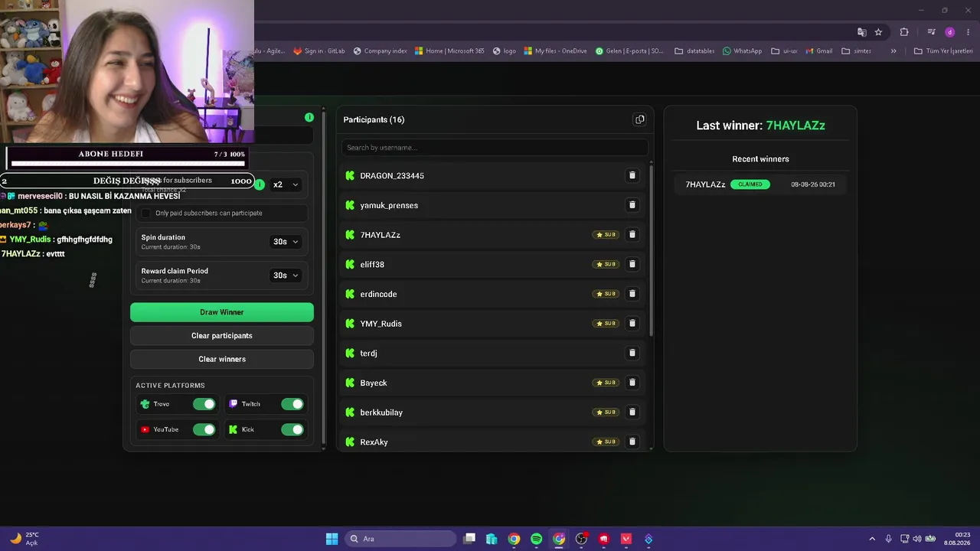Viewport: 980px width, 551px height.
Task: Open the browser translate icon
Action: [862, 32]
